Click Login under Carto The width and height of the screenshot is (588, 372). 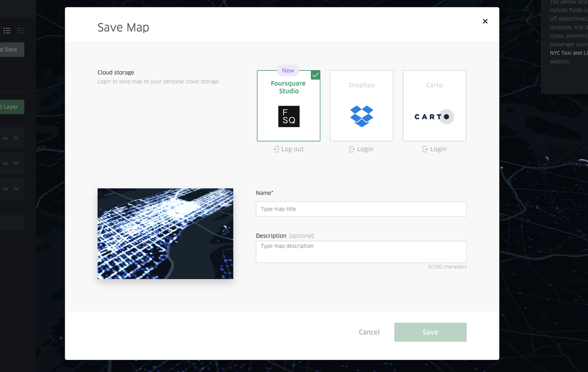(x=434, y=149)
